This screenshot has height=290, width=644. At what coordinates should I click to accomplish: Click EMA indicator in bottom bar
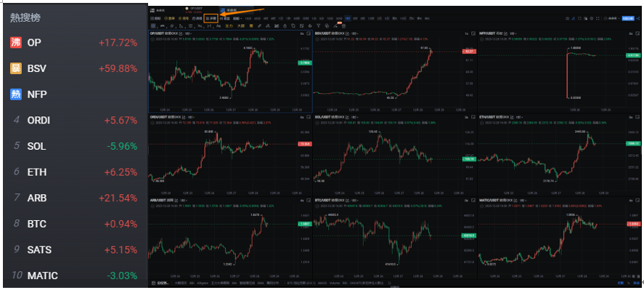point(261,283)
